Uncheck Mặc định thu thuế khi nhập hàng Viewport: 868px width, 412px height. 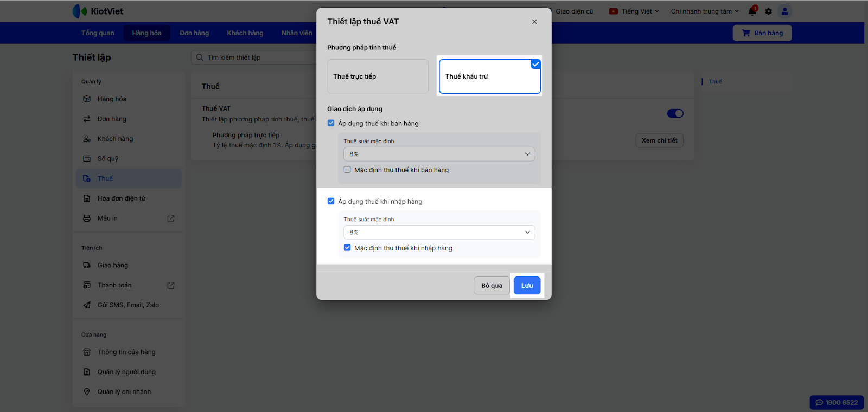click(x=347, y=248)
